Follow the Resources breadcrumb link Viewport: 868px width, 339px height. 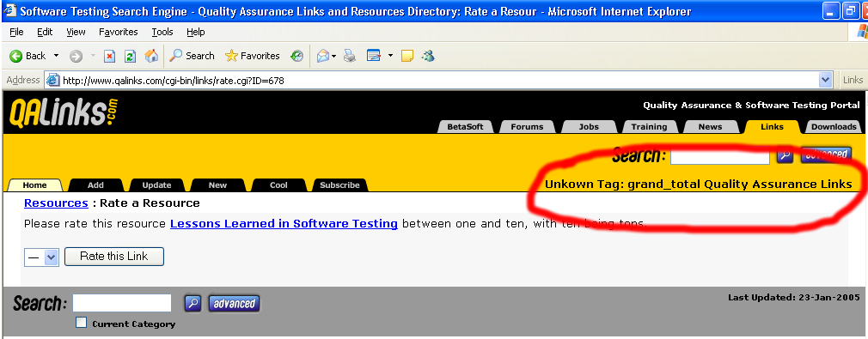point(56,203)
